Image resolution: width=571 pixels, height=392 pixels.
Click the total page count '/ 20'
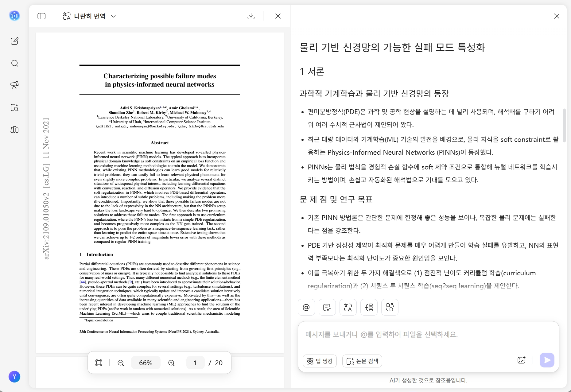coord(216,363)
